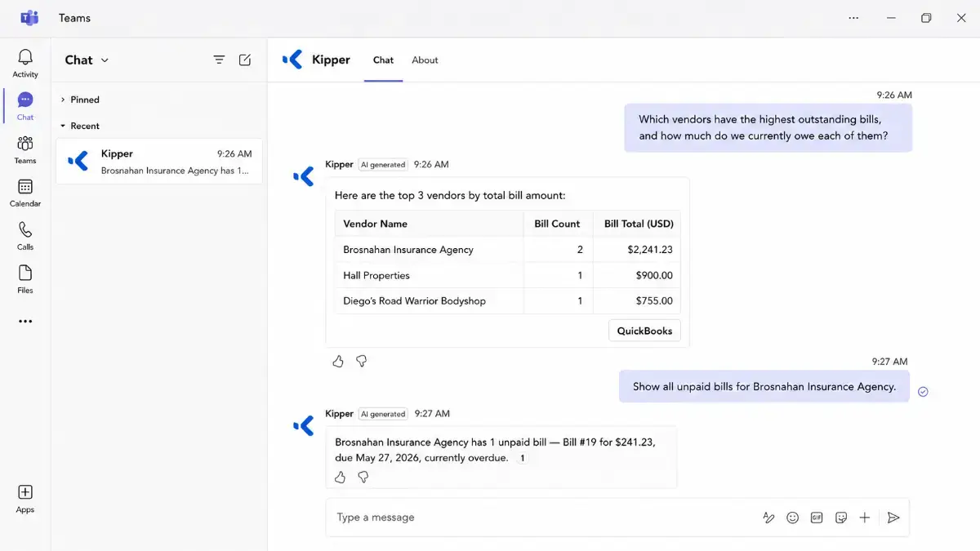Click the Vendor Name column header
Screen dimensions: 980x551
click(x=429, y=224)
